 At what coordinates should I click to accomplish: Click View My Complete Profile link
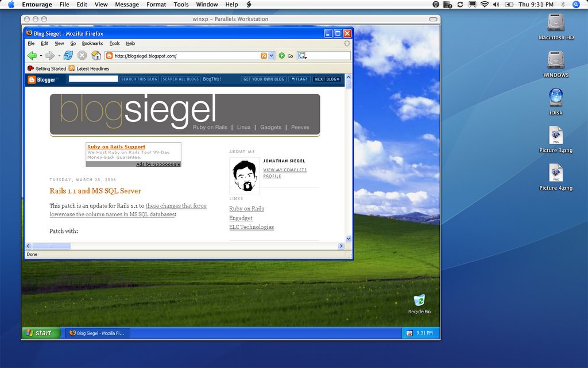285,172
